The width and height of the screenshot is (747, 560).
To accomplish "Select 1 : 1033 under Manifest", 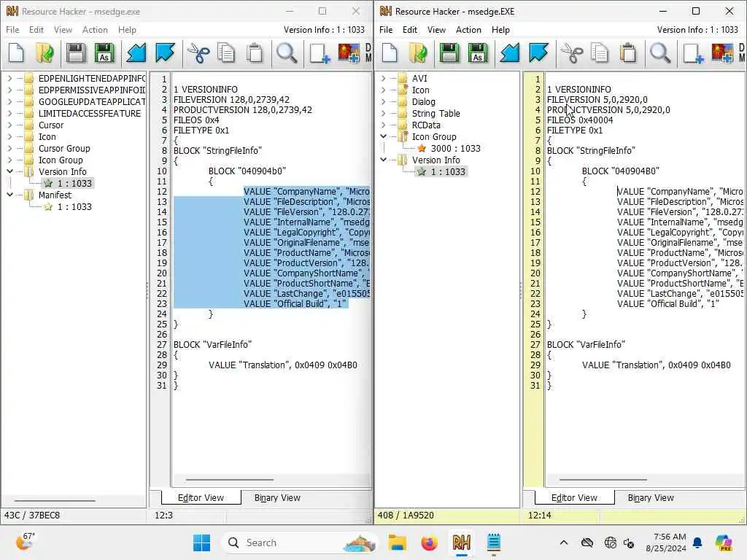I will point(74,206).
